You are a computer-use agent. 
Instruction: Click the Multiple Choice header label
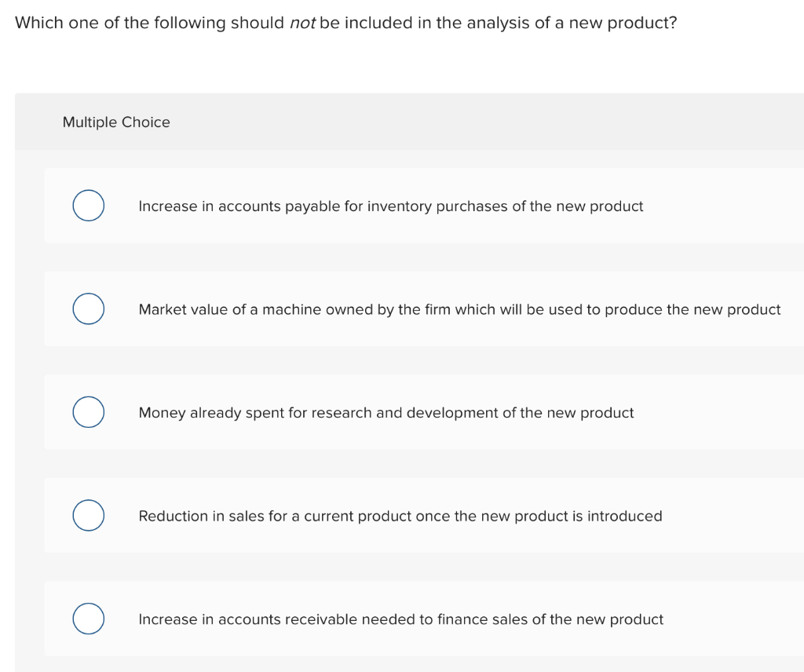[x=115, y=122]
